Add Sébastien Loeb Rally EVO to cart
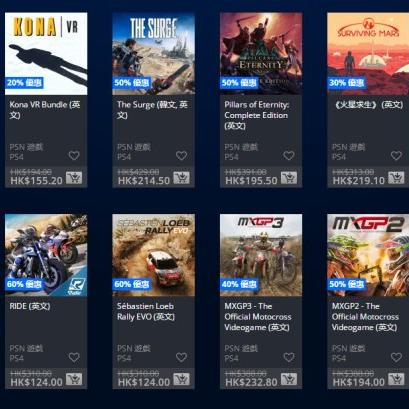 (x=181, y=379)
